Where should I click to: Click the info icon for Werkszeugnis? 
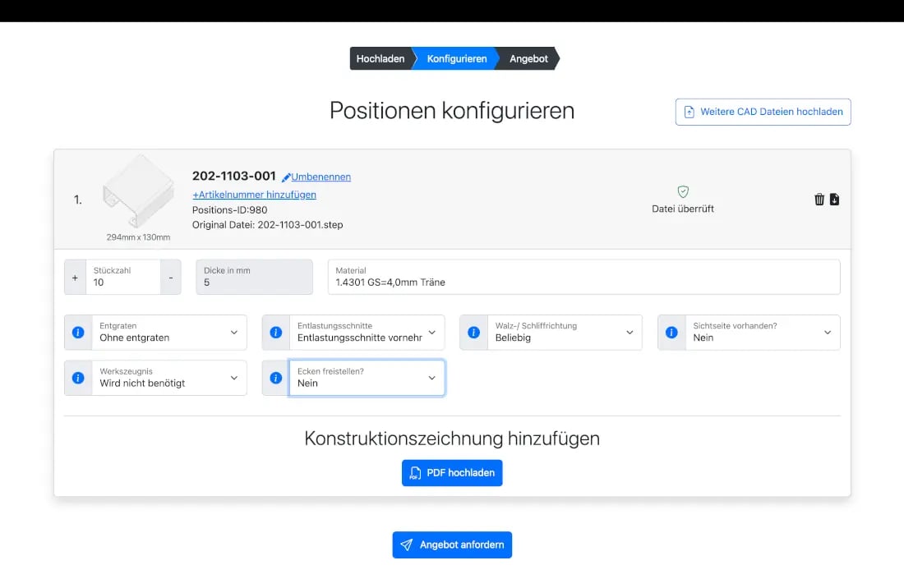[77, 378]
